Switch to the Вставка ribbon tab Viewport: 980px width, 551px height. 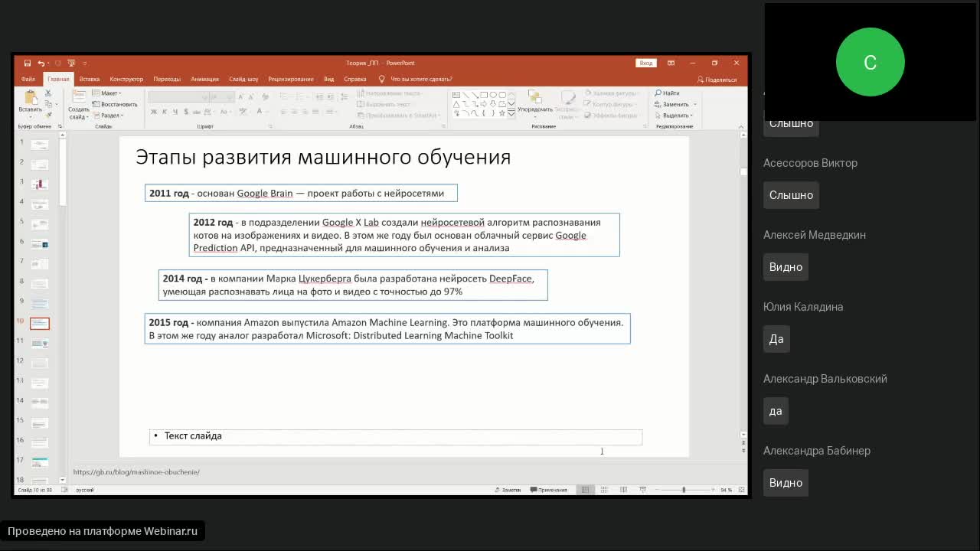(x=90, y=80)
